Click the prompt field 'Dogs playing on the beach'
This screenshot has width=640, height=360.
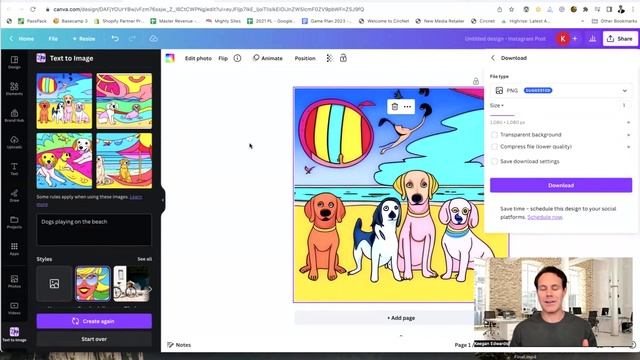point(94,229)
